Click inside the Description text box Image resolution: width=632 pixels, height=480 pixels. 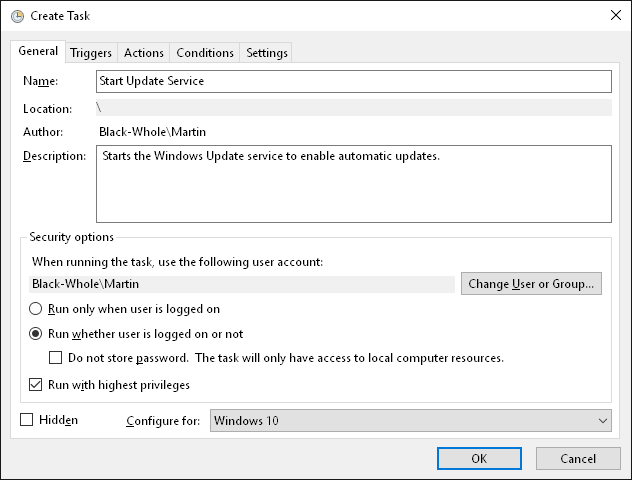pyautogui.click(x=353, y=184)
